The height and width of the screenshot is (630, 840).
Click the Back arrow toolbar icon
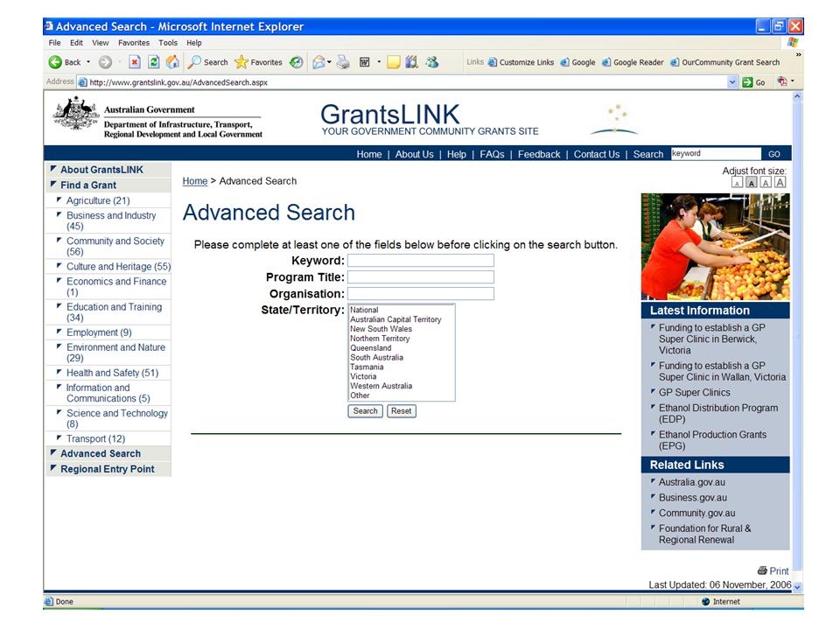pos(55,62)
